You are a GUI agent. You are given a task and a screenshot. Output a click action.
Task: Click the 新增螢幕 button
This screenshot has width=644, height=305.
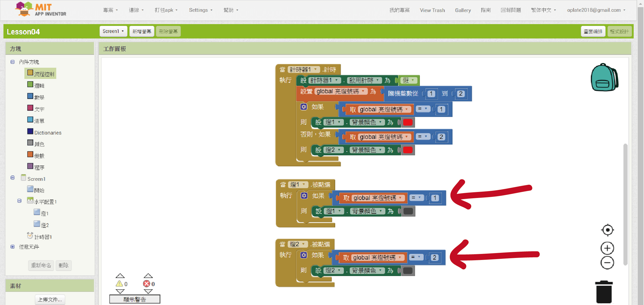[x=142, y=31]
